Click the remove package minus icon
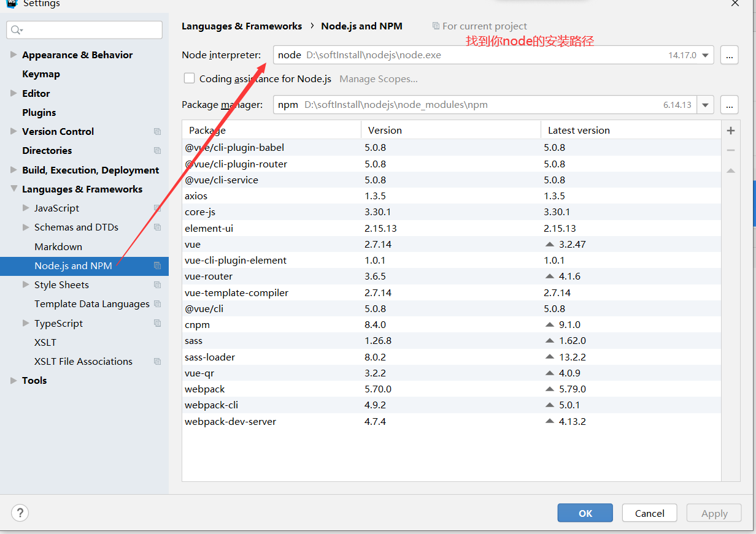 point(730,150)
